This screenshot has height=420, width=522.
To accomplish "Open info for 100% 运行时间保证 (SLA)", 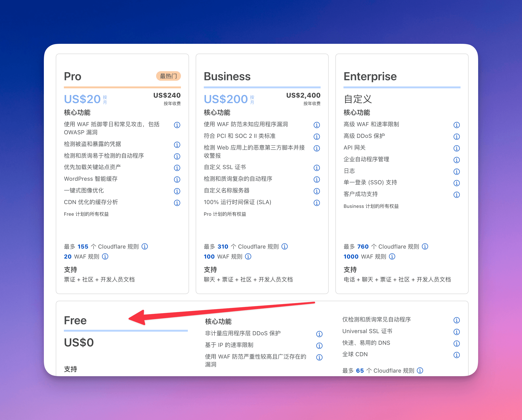I will click(x=317, y=203).
